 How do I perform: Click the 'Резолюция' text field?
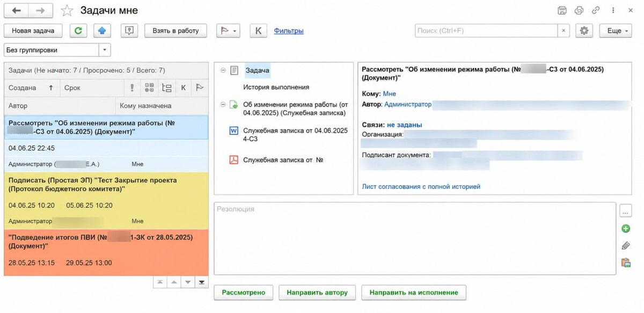pos(415,238)
